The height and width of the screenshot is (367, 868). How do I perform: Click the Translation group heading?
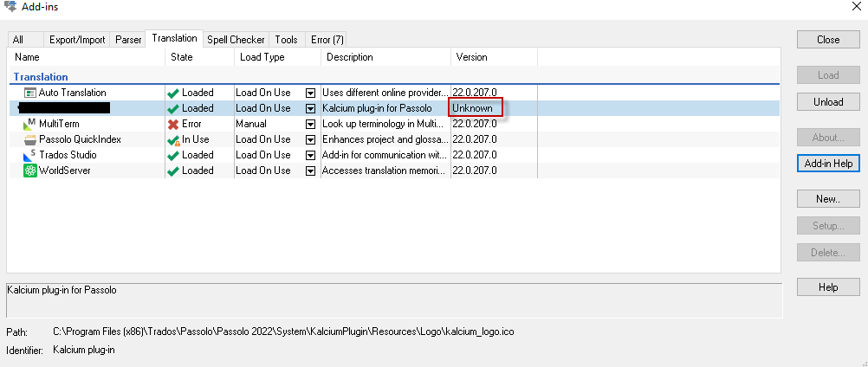[x=41, y=77]
